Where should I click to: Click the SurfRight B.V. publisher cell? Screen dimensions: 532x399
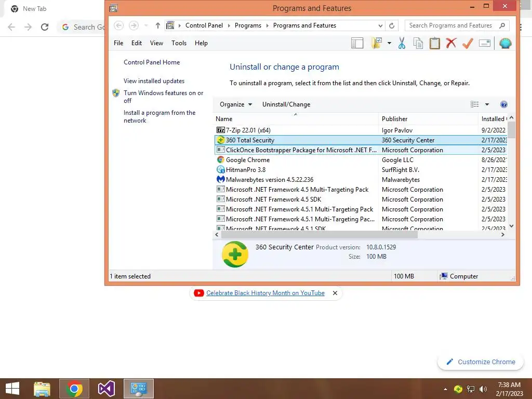point(401,170)
